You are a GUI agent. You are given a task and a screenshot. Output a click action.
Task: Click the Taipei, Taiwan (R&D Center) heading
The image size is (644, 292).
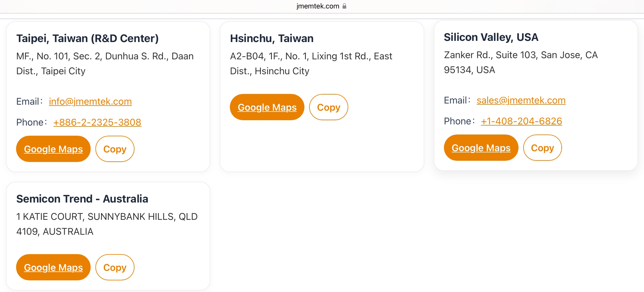click(x=87, y=38)
